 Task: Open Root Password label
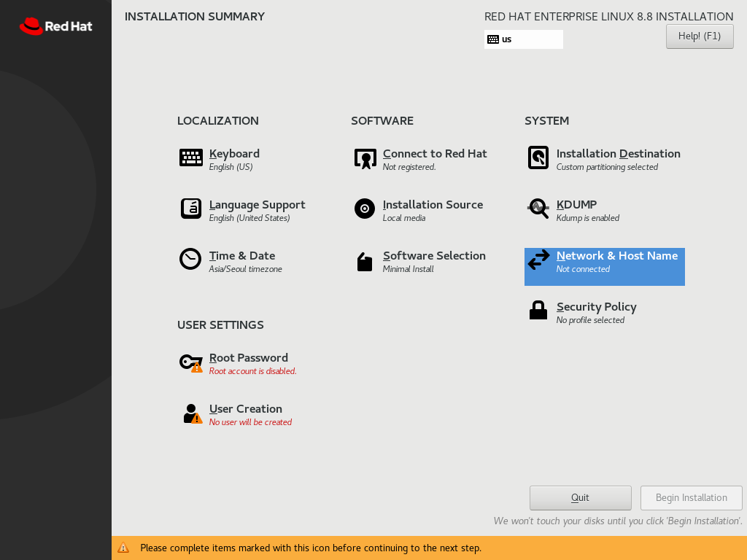(249, 357)
